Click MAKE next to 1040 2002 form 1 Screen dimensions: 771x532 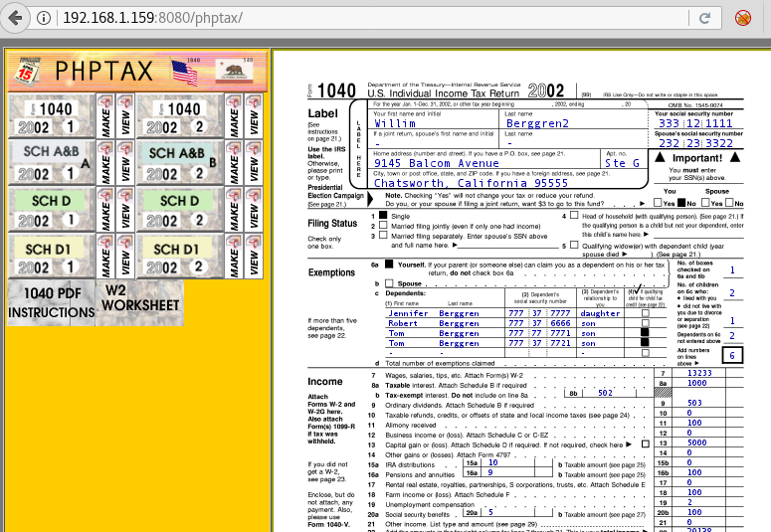[105, 116]
